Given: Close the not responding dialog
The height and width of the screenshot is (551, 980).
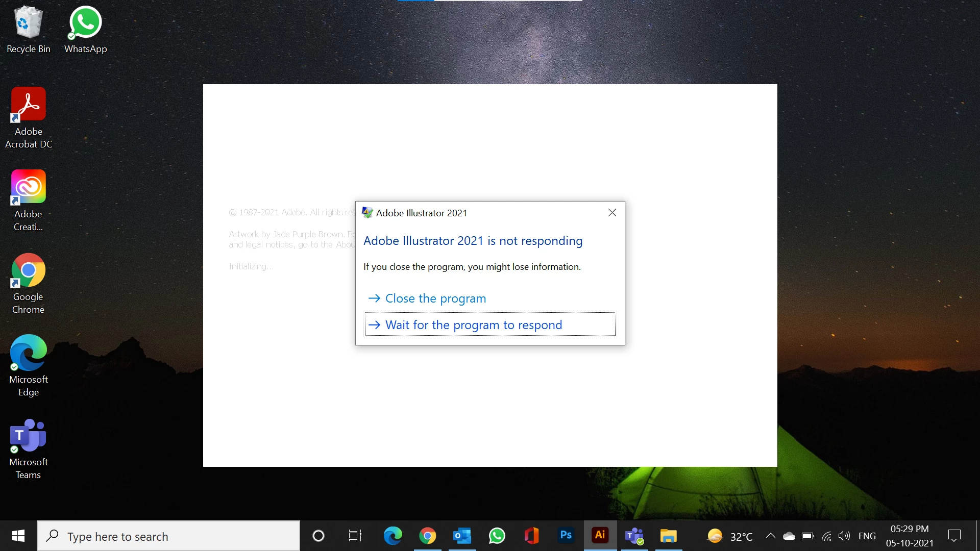Looking at the screenshot, I should tap(612, 213).
